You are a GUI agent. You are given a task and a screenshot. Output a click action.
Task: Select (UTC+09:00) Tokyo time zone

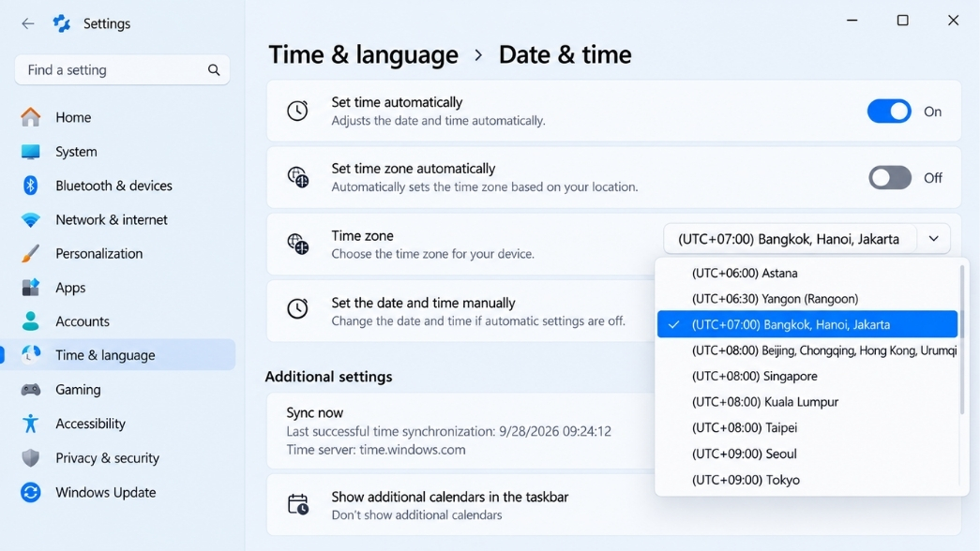[x=807, y=480]
